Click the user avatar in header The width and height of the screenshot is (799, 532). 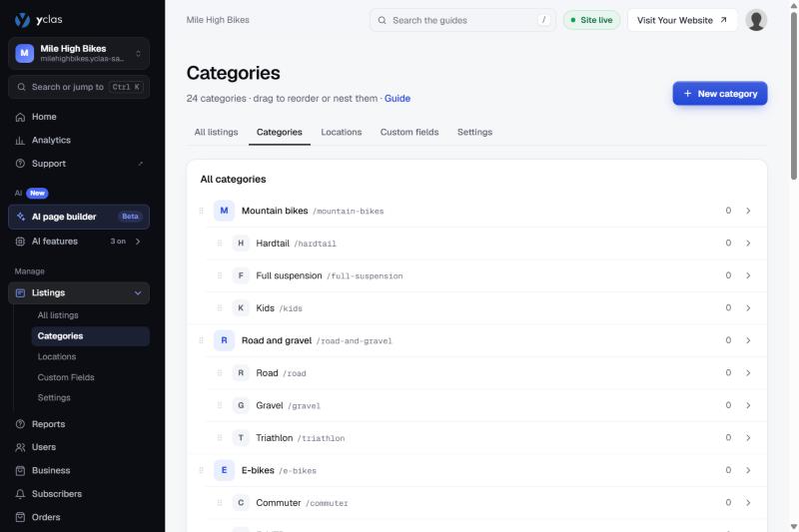[756, 20]
